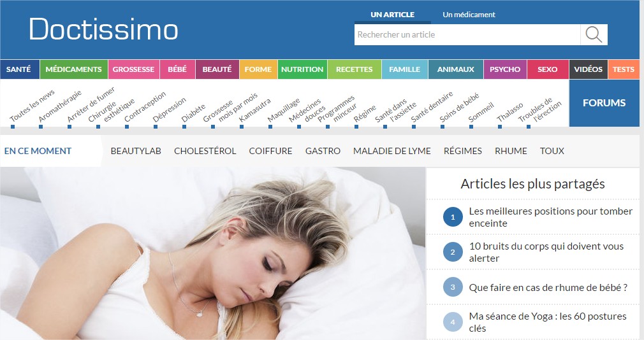This screenshot has height=340, width=644.
Task: Open the CHOLESTÉROL trending topic
Action: click(x=205, y=151)
